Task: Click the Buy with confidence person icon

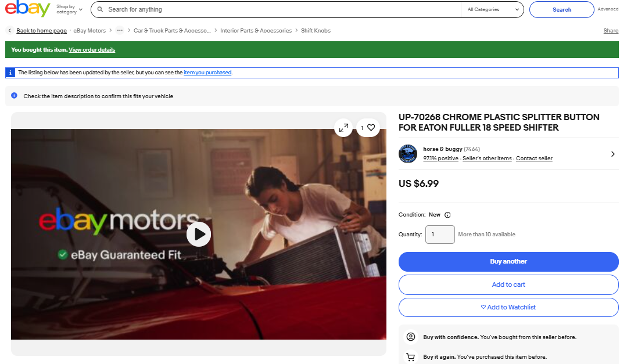Action: (411, 337)
